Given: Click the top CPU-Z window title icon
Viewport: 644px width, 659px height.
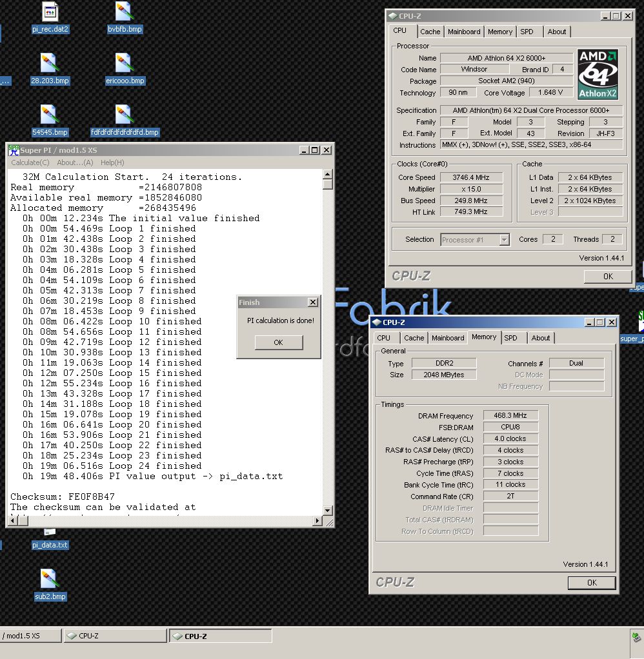Looking at the screenshot, I should tap(392, 16).
